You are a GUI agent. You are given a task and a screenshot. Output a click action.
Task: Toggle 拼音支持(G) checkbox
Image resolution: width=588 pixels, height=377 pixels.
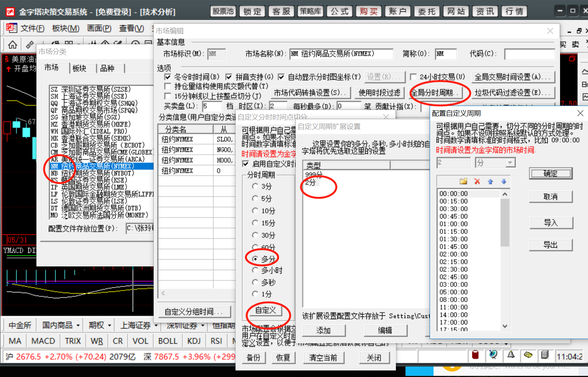[x=229, y=77]
